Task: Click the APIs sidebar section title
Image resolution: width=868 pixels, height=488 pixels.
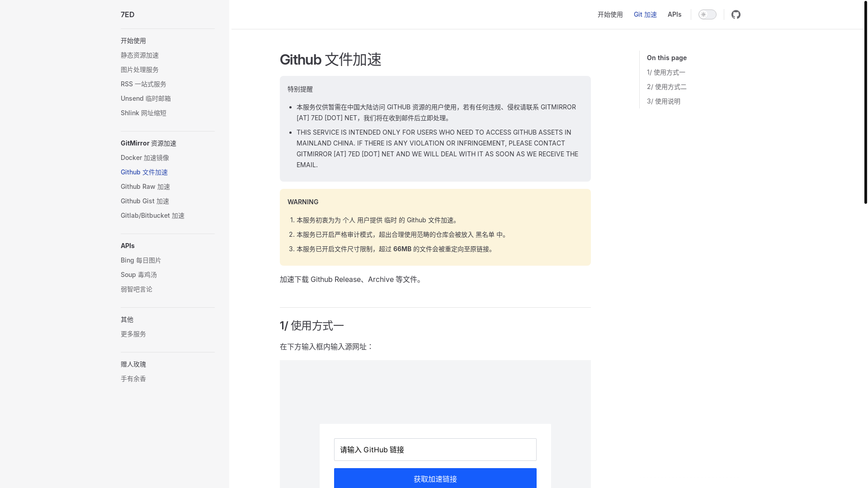Action: tap(127, 246)
